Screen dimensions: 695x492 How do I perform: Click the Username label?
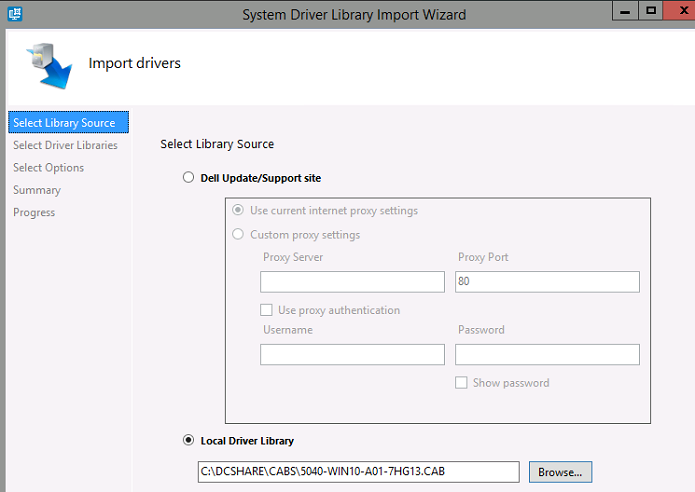288,330
